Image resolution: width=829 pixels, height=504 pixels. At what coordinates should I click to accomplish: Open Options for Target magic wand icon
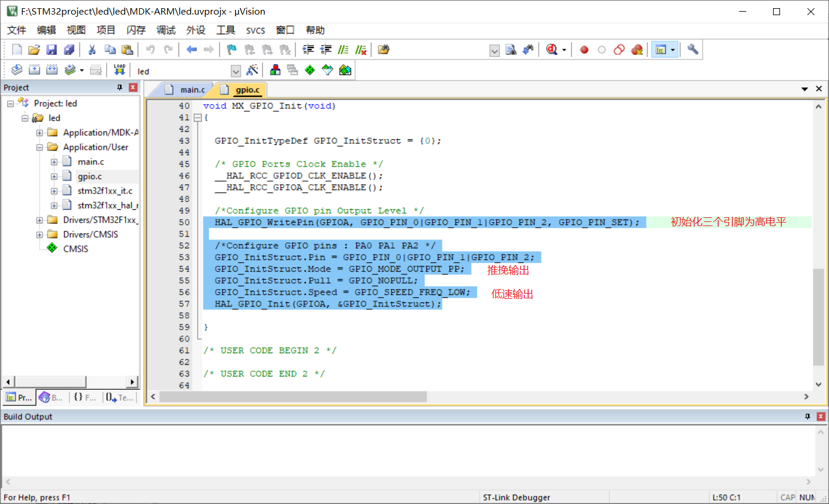point(252,71)
